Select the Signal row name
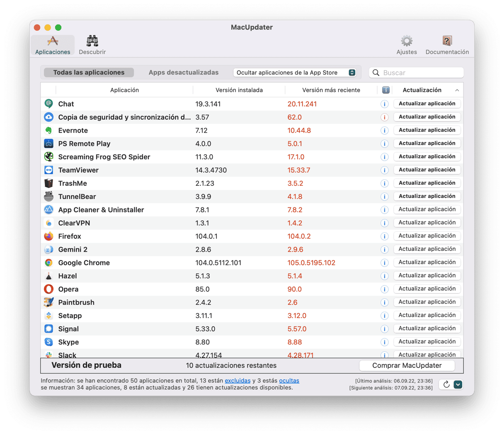This screenshot has height=435, width=504. point(68,329)
